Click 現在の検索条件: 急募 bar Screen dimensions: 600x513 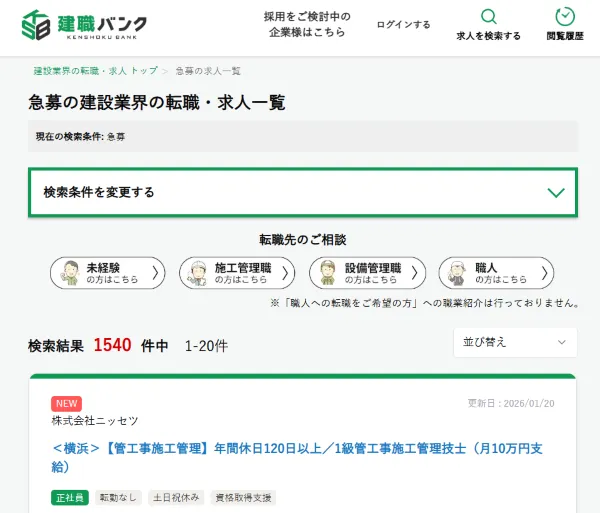pos(303,137)
